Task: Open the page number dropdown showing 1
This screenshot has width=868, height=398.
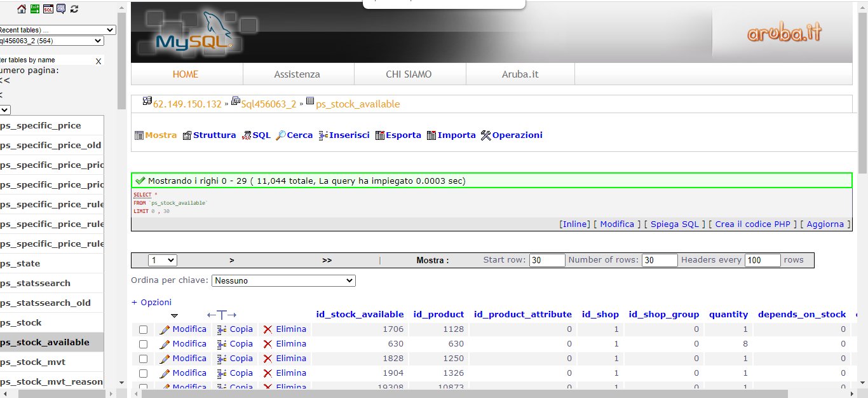Action: [x=162, y=260]
